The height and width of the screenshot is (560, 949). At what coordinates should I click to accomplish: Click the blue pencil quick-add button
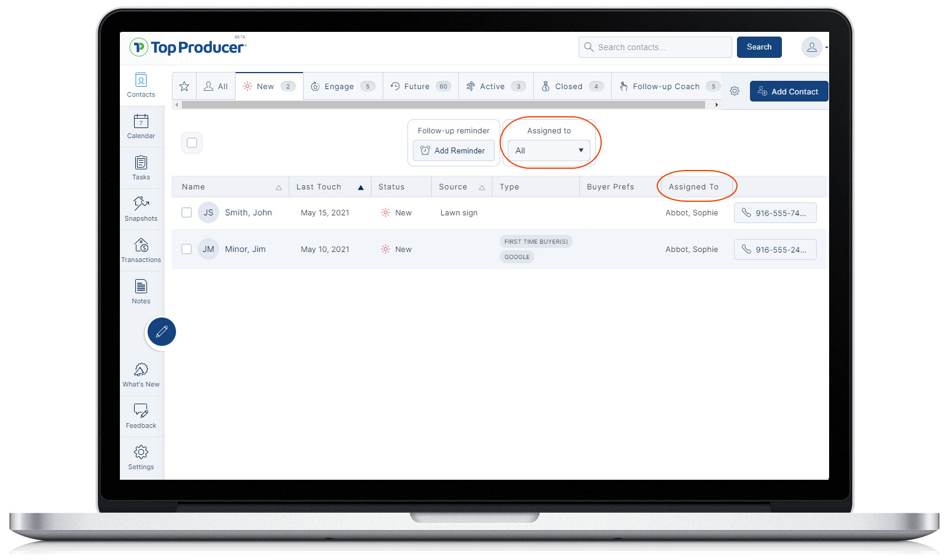click(x=162, y=332)
